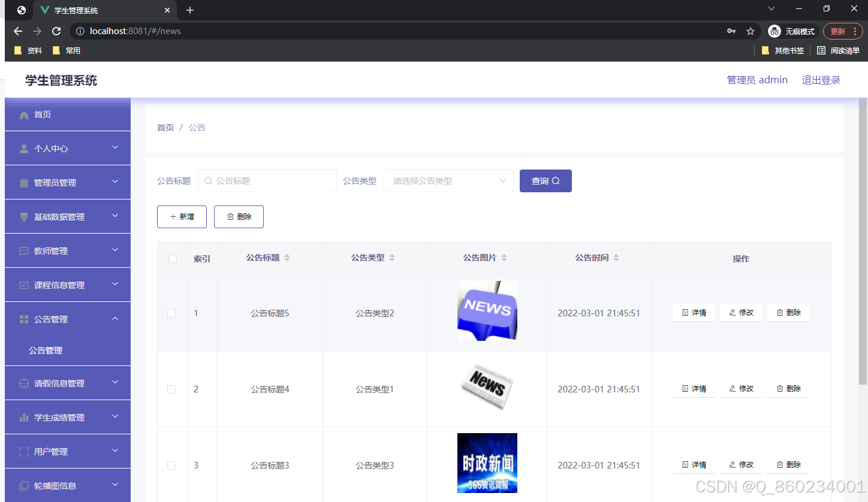868x502 pixels.
Task: Sort the table by 公告标题 column arrows
Action: point(287,258)
